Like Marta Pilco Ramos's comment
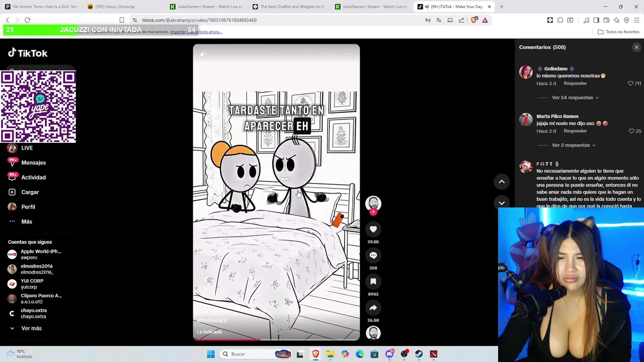 click(x=631, y=131)
